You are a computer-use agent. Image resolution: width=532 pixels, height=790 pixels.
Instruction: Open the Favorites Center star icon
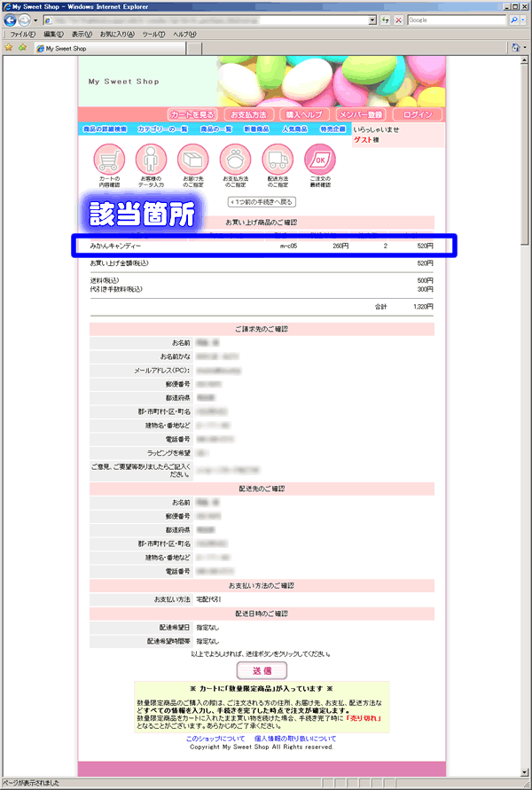coord(9,48)
